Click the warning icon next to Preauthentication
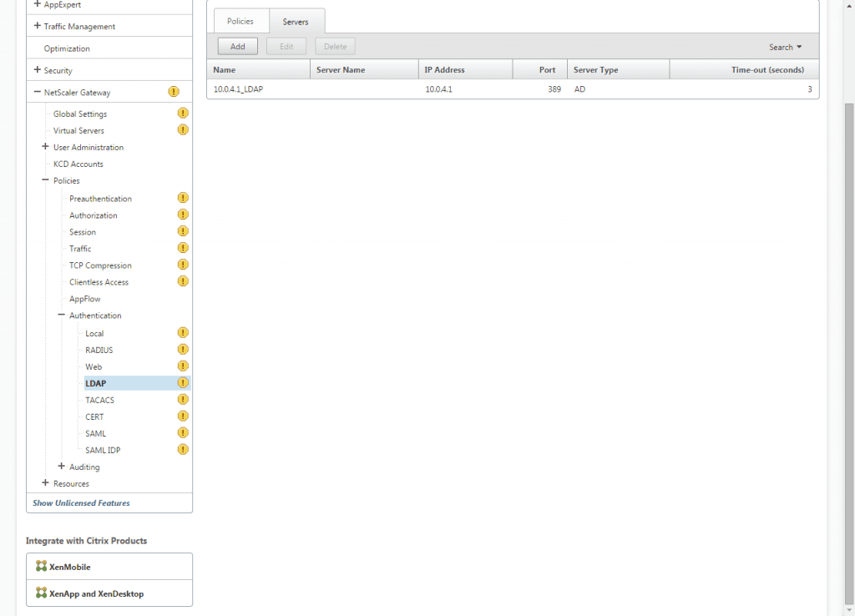This screenshot has width=855, height=616. click(x=183, y=198)
